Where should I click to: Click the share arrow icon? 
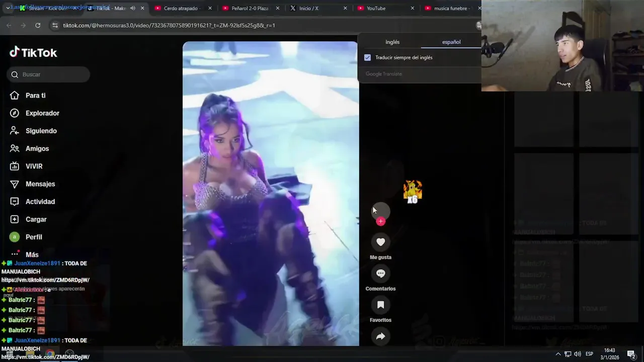pyautogui.click(x=380, y=336)
